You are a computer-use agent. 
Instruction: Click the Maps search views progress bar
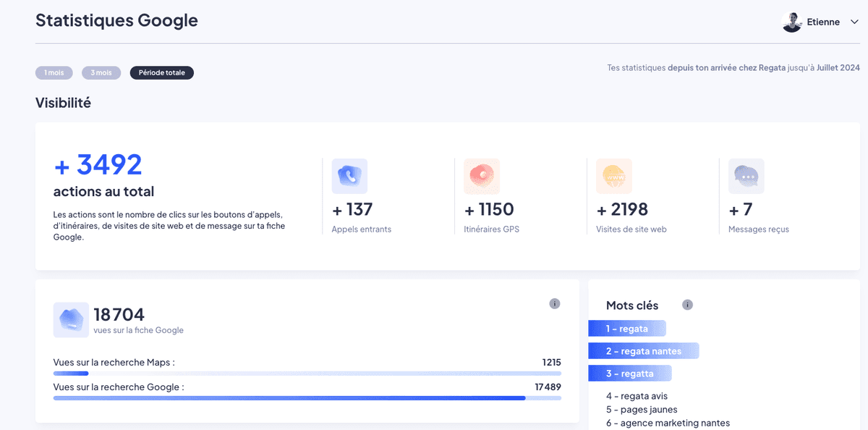307,374
